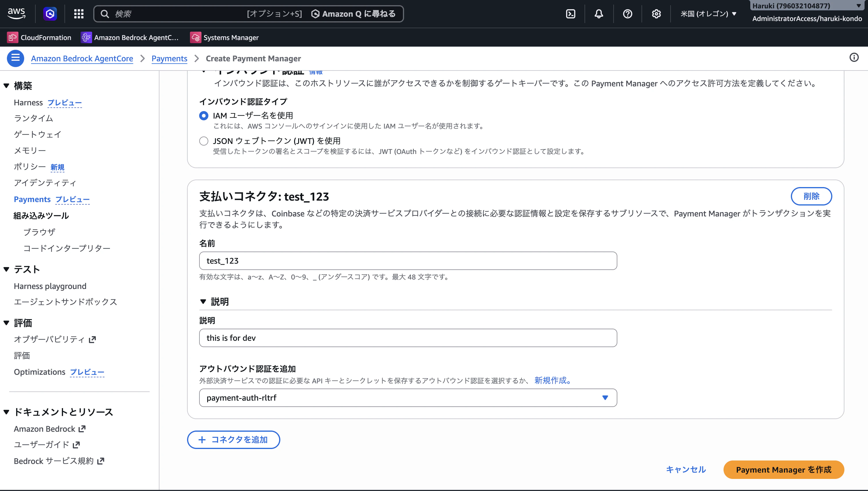Click the 組み込みツール sidebar heading
The height and width of the screenshot is (491, 868).
tap(41, 216)
